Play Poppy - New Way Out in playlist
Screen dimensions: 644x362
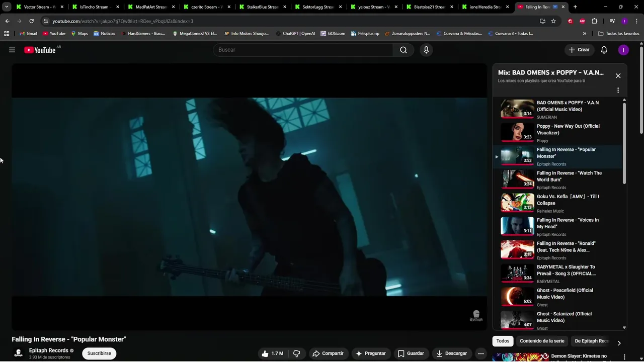point(558,133)
